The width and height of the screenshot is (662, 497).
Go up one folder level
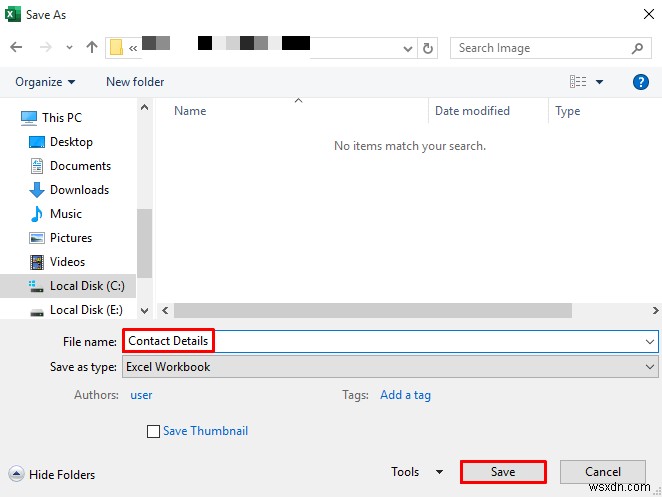92,47
